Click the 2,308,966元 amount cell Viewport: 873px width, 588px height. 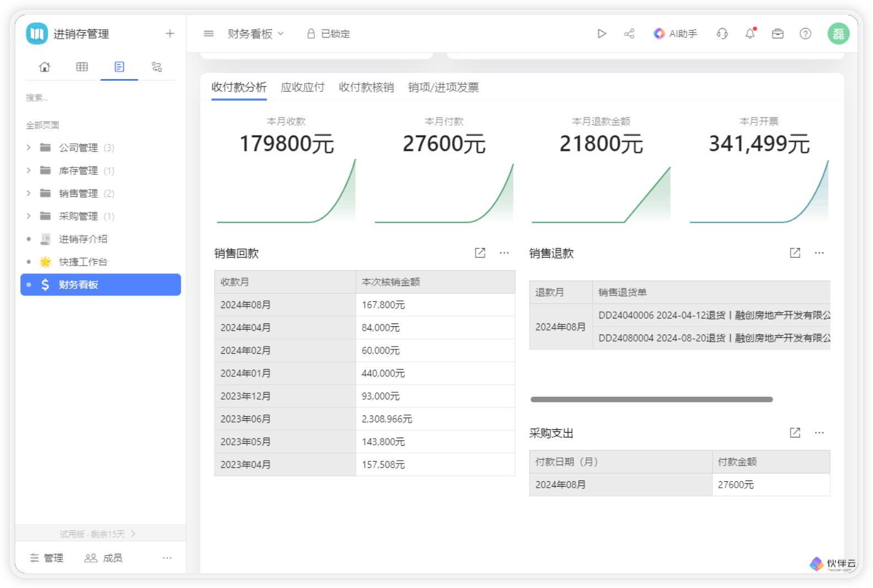(x=435, y=419)
